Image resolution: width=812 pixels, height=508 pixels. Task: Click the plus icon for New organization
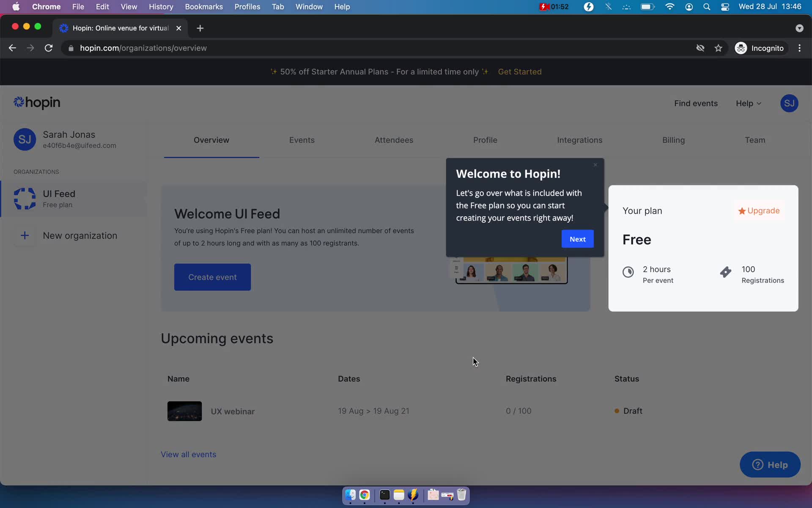click(x=25, y=235)
